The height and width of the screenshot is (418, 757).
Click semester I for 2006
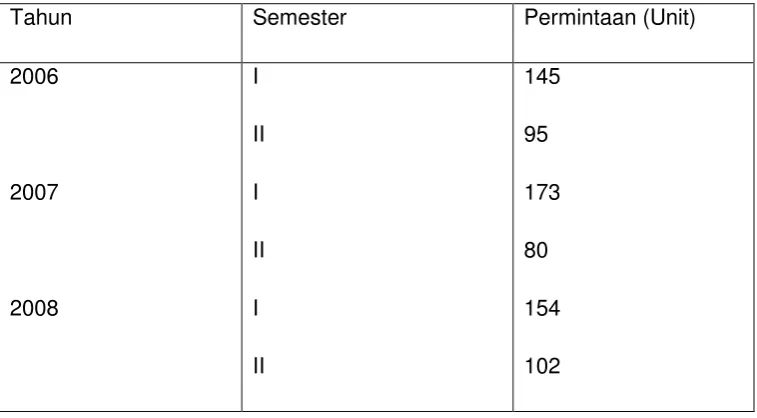(256, 76)
